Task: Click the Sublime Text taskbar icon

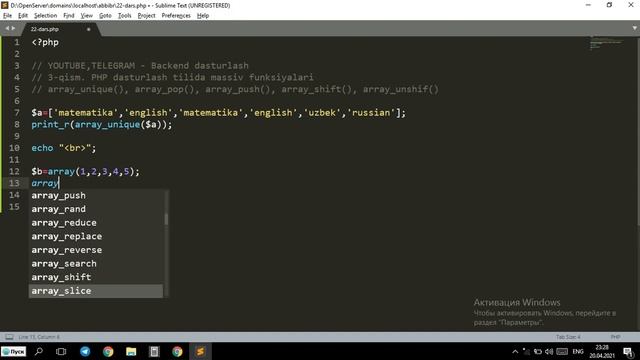Action: (200, 351)
